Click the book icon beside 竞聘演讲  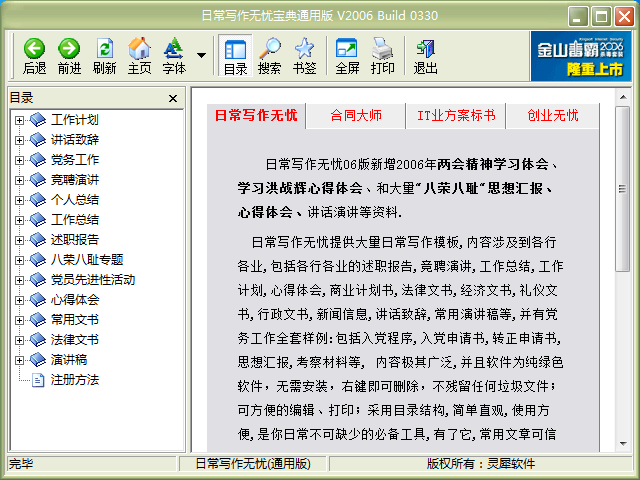(38, 180)
